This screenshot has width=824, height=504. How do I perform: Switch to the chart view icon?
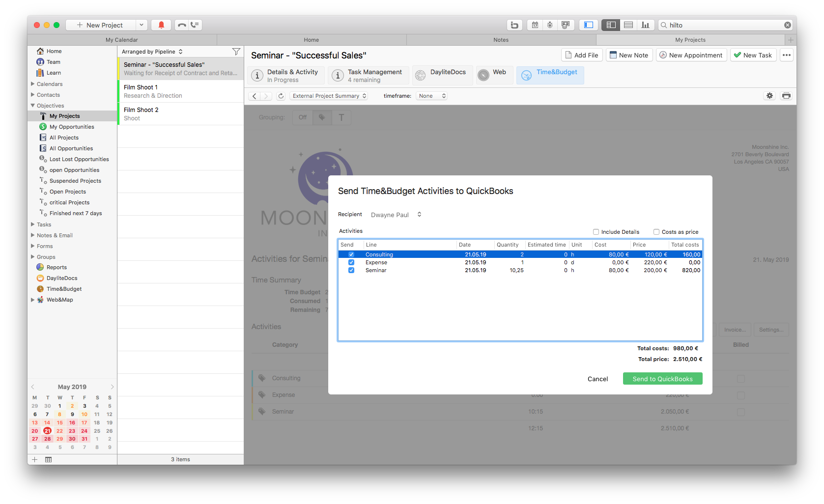[645, 25]
